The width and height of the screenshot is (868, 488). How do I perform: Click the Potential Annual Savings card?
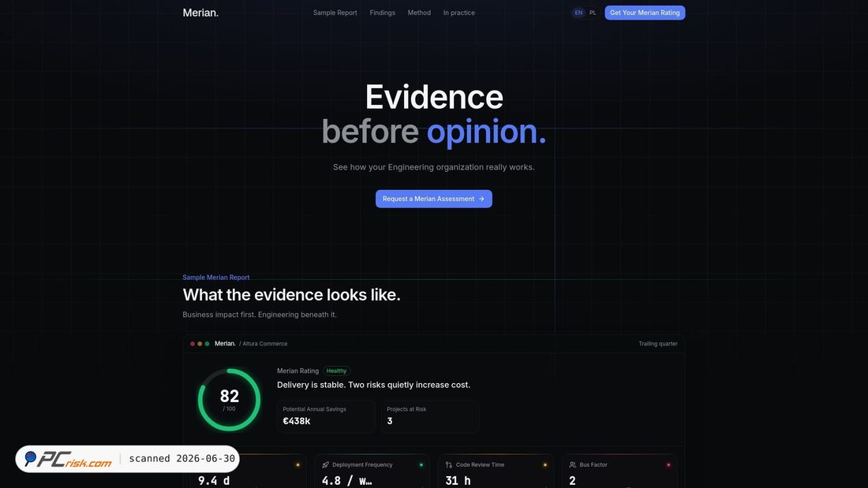point(326,416)
